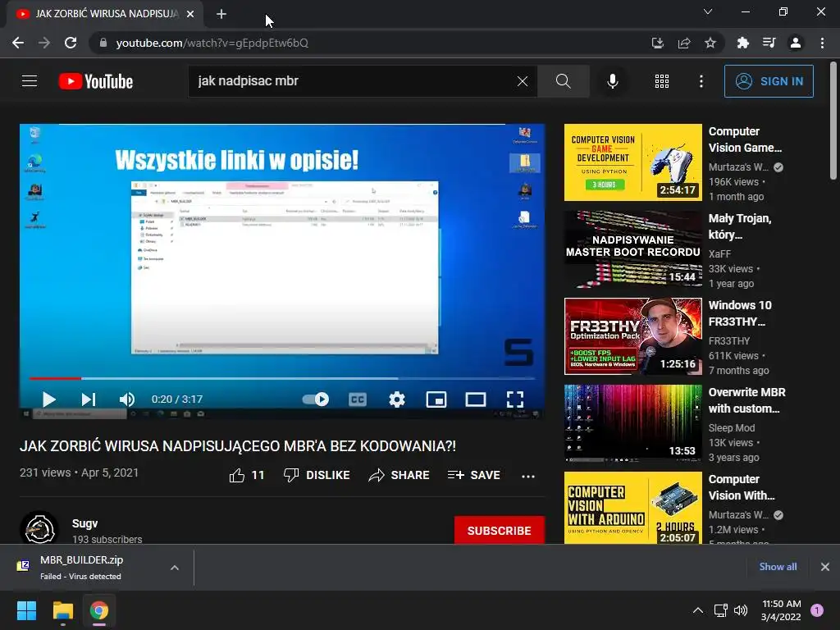Open the clock showing 11:50 AM

(781, 610)
